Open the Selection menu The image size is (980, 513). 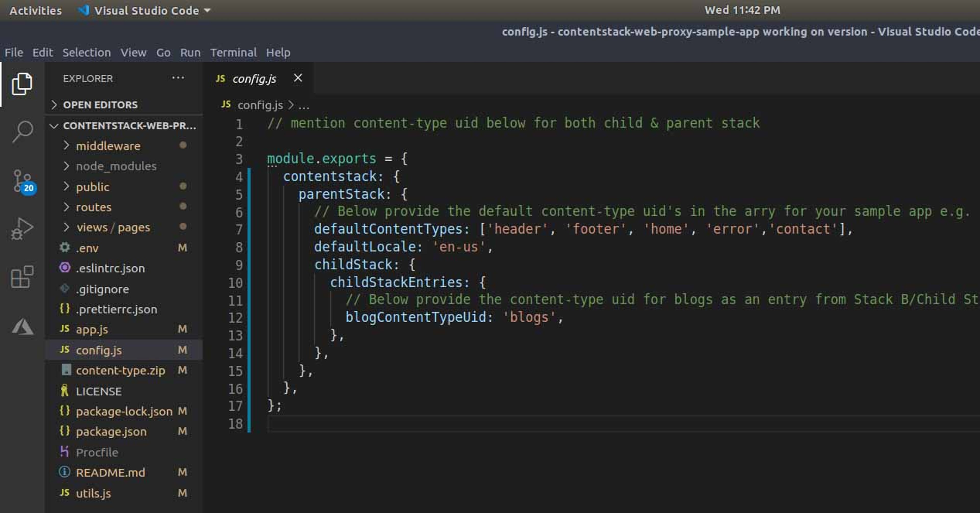(87, 53)
